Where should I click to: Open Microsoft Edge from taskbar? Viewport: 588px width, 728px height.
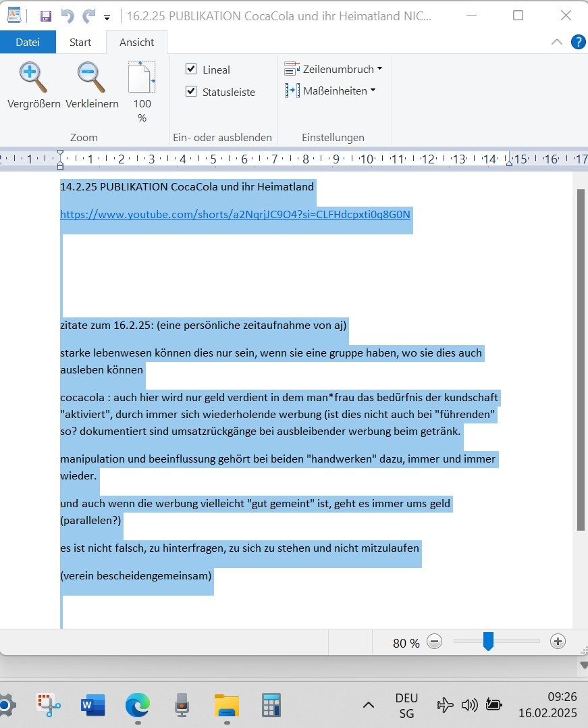(x=138, y=705)
